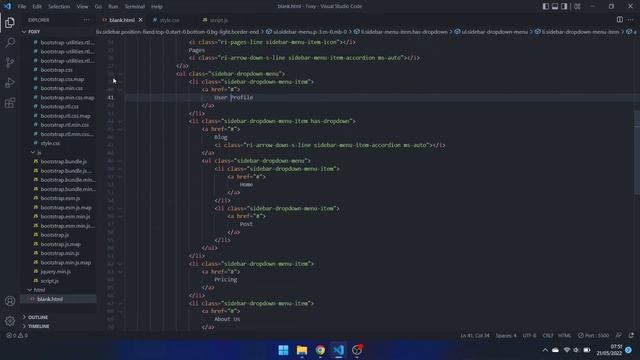Select the blank.html editor tab
This screenshot has height=360, width=640.
122,20
